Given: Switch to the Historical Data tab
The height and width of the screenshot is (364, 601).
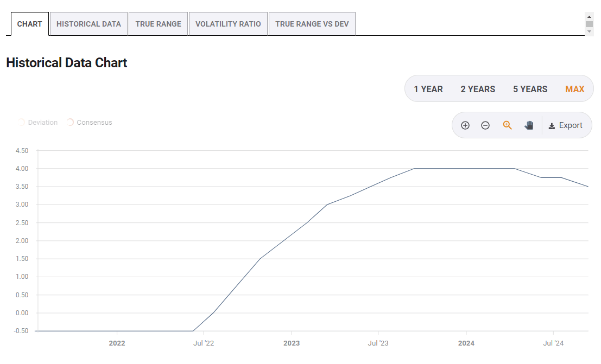Looking at the screenshot, I should (x=88, y=24).
